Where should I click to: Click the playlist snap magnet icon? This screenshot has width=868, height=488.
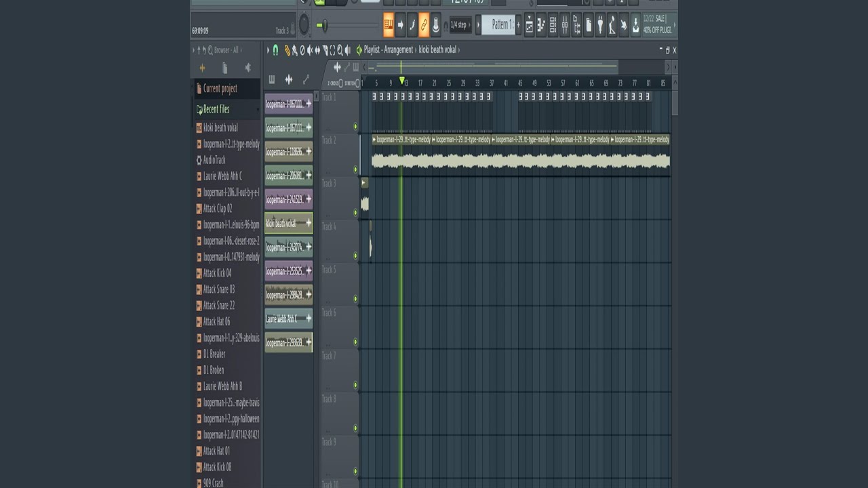[x=275, y=50]
